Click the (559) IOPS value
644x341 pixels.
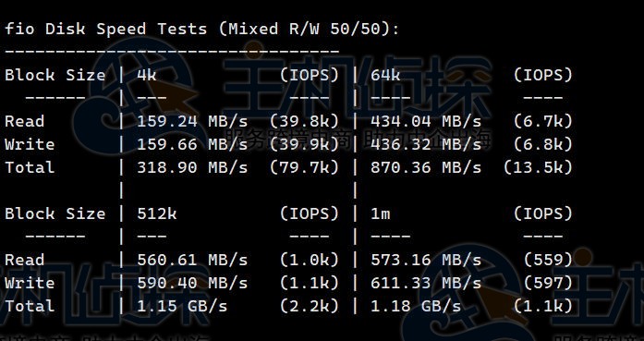point(548,260)
